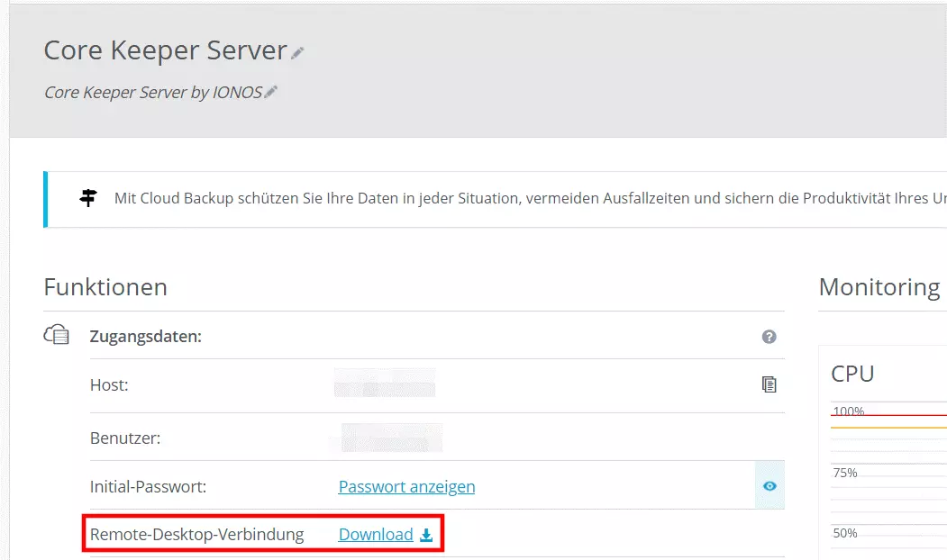
Task: Click the Initial-Passwort label
Action: [148, 486]
